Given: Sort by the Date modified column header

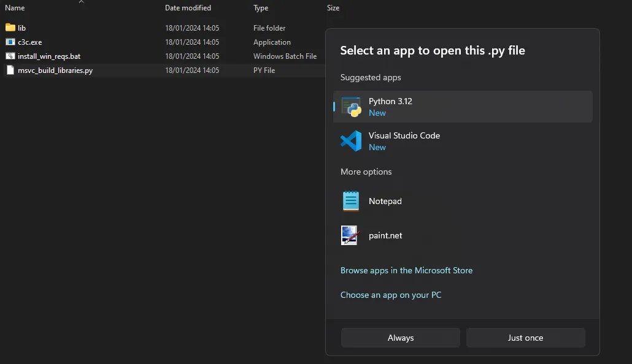Looking at the screenshot, I should coord(188,7).
